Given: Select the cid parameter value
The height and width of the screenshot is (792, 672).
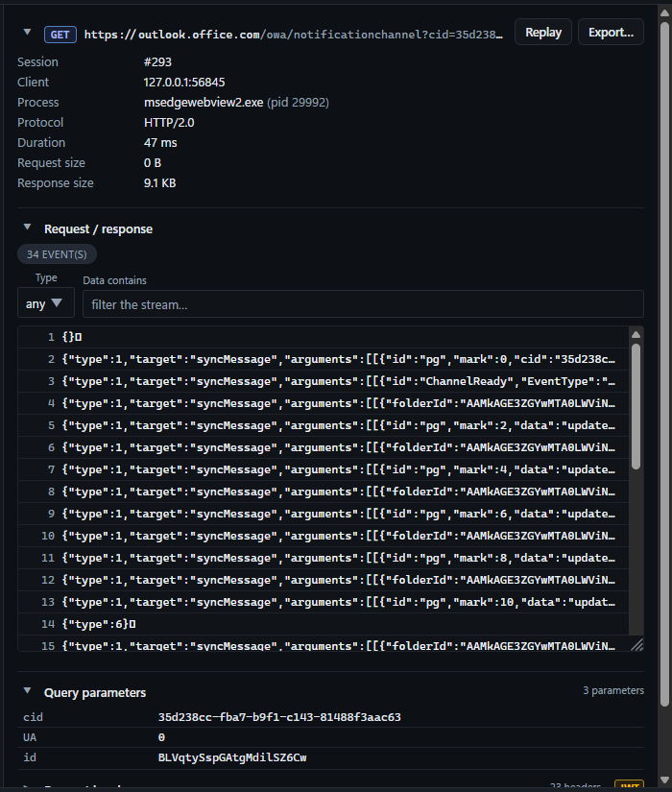Looking at the screenshot, I should [x=279, y=717].
